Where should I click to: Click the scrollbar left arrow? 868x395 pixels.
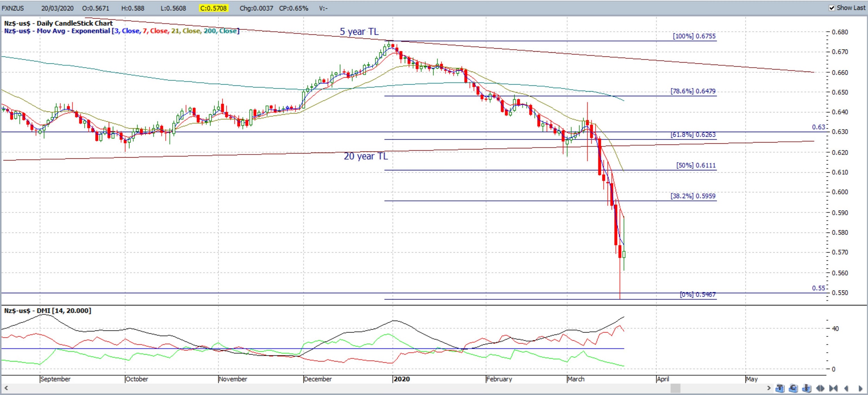pos(6,388)
